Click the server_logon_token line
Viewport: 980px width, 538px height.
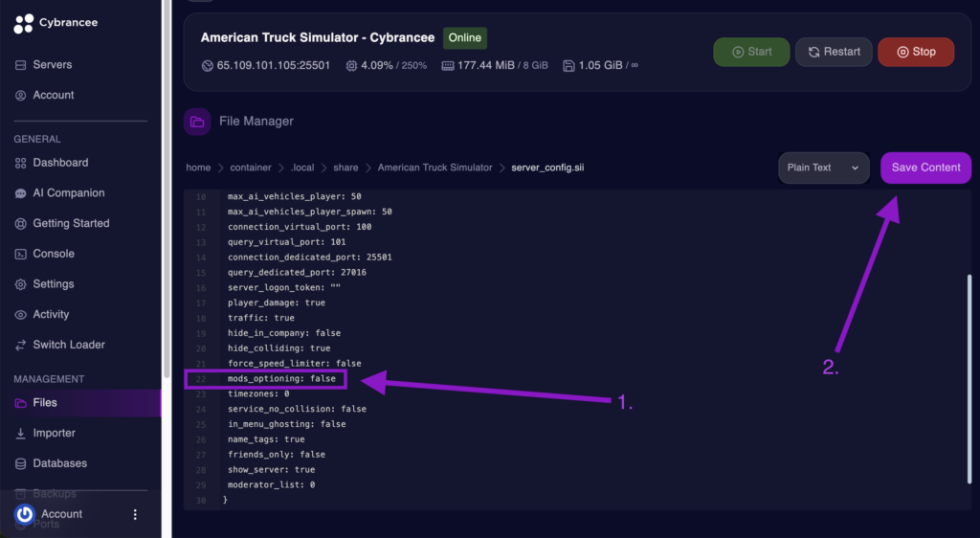coord(283,287)
